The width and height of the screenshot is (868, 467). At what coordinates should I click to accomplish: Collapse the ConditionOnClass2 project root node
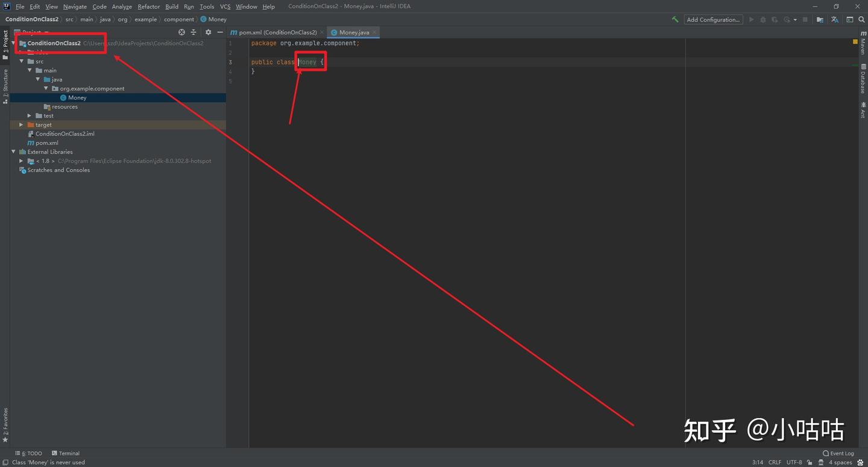[14, 43]
